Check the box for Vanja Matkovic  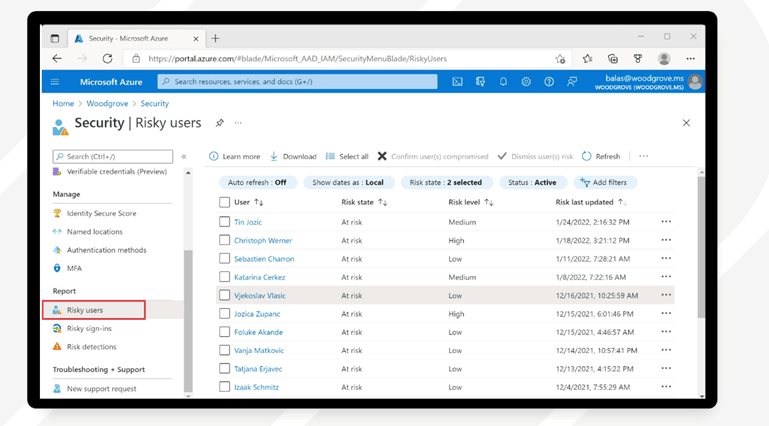click(225, 350)
